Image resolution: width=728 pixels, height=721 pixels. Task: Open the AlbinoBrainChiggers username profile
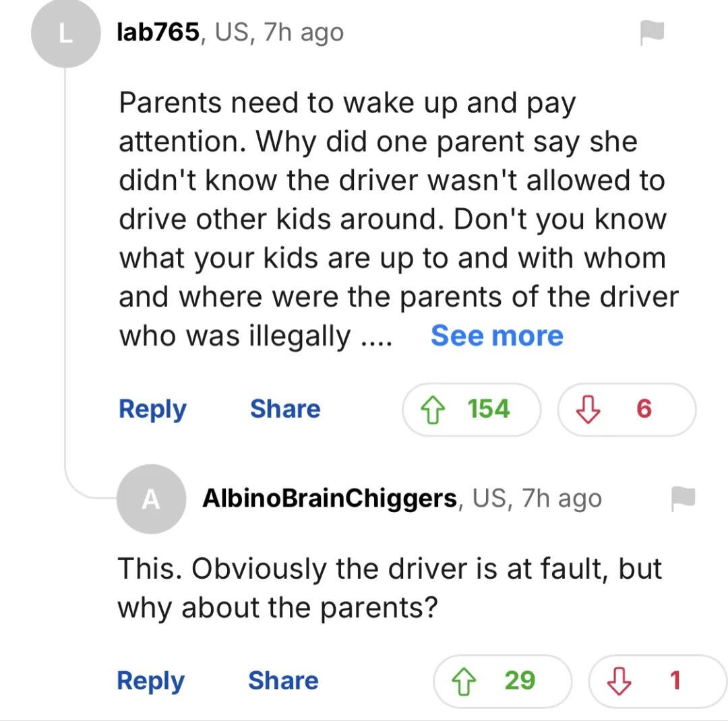click(x=330, y=499)
